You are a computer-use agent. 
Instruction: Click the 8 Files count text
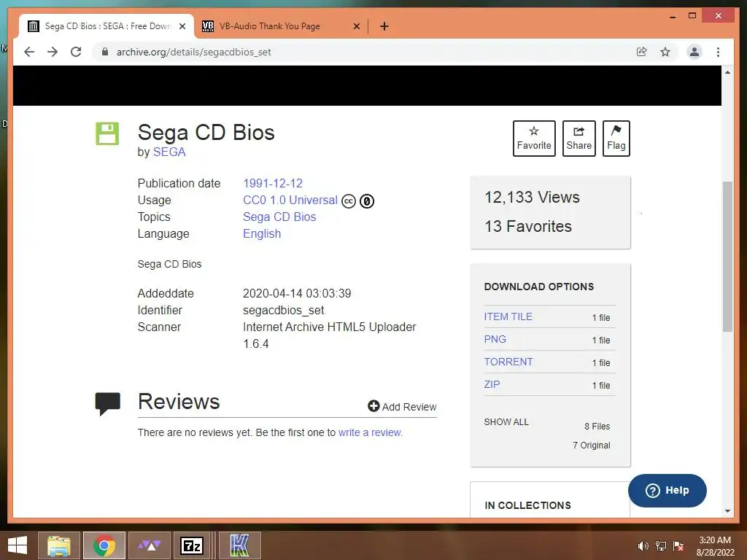597,426
